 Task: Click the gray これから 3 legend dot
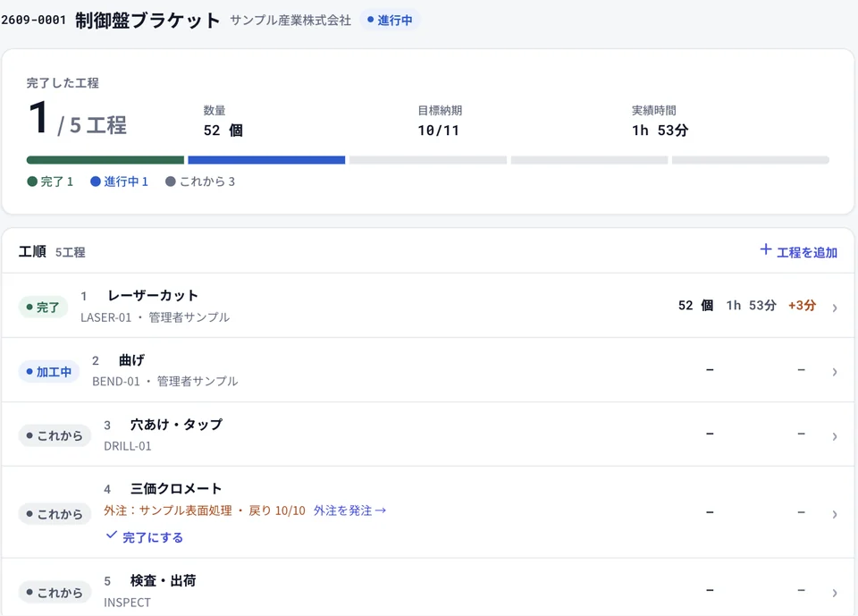[171, 181]
